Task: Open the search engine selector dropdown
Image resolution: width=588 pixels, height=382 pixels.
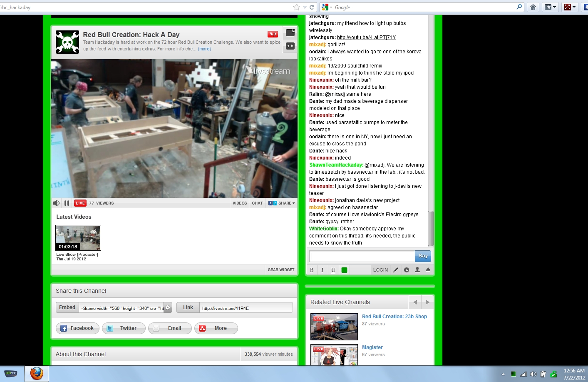Action: point(327,7)
